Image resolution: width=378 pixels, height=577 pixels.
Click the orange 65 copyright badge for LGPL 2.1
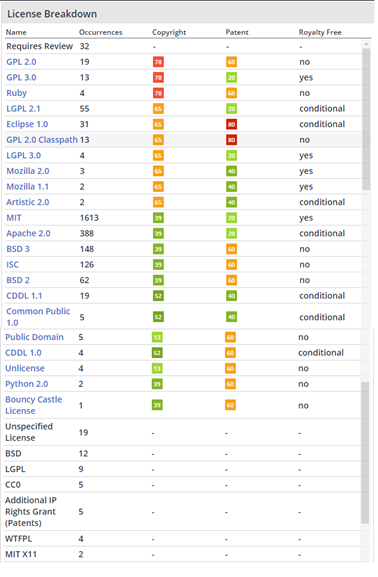tap(158, 109)
